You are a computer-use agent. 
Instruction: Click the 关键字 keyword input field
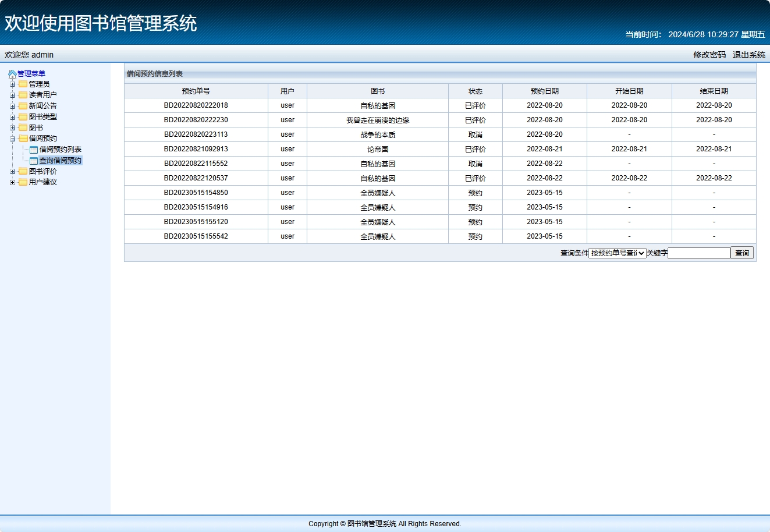pos(698,253)
